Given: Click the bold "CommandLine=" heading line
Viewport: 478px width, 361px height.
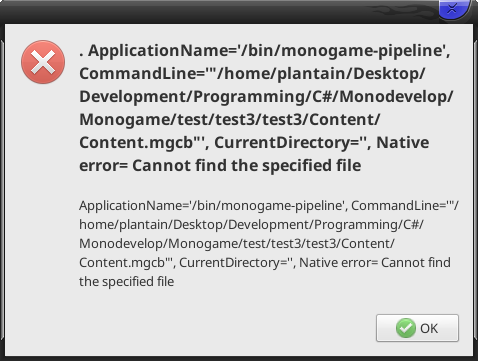Looking at the screenshot, I should (x=252, y=74).
